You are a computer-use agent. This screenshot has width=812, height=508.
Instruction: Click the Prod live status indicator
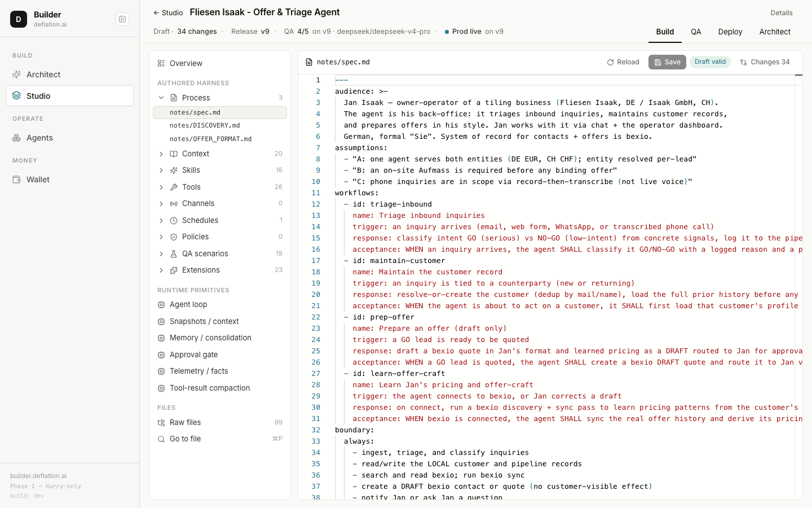coord(474,32)
